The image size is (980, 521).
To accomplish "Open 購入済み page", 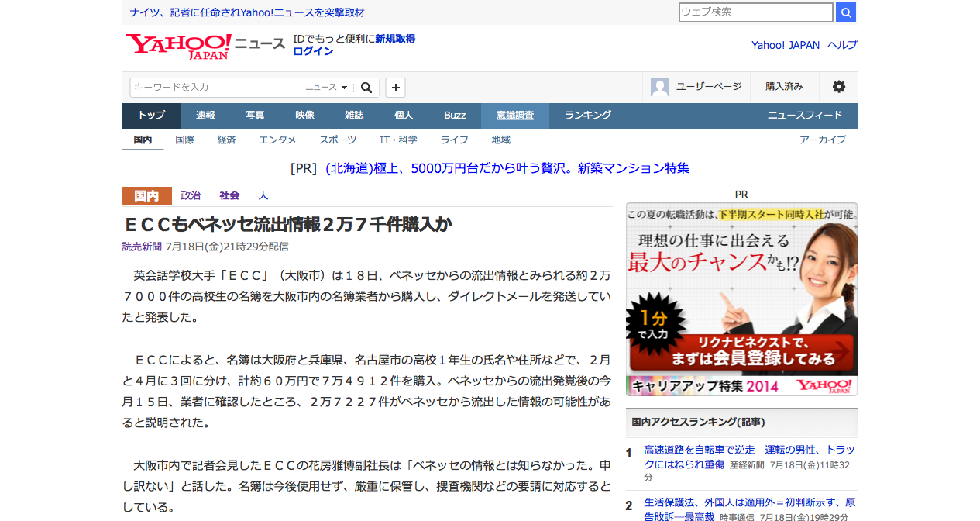I will click(x=784, y=87).
